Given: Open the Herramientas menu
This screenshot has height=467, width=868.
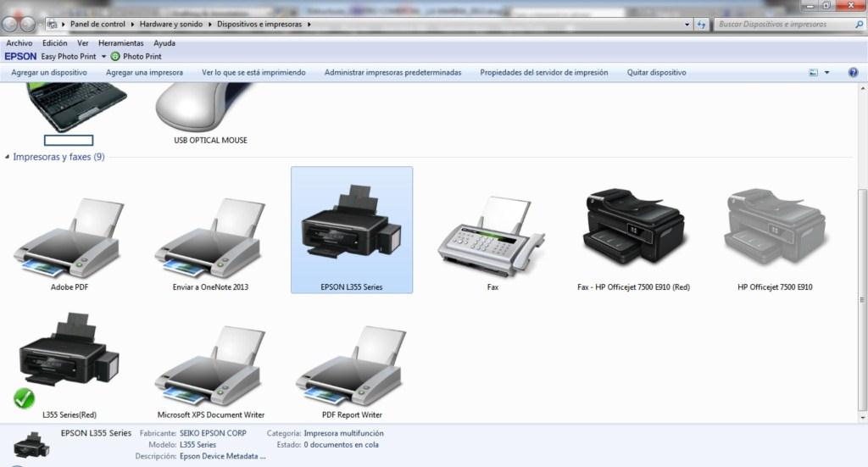Looking at the screenshot, I should 120,43.
